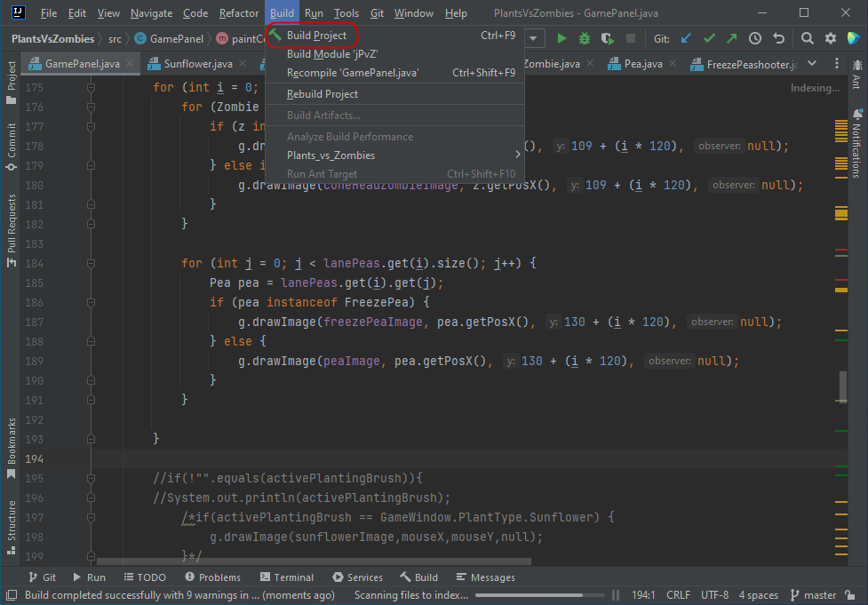Show Git history clock icon
The image size is (868, 605).
tap(755, 39)
